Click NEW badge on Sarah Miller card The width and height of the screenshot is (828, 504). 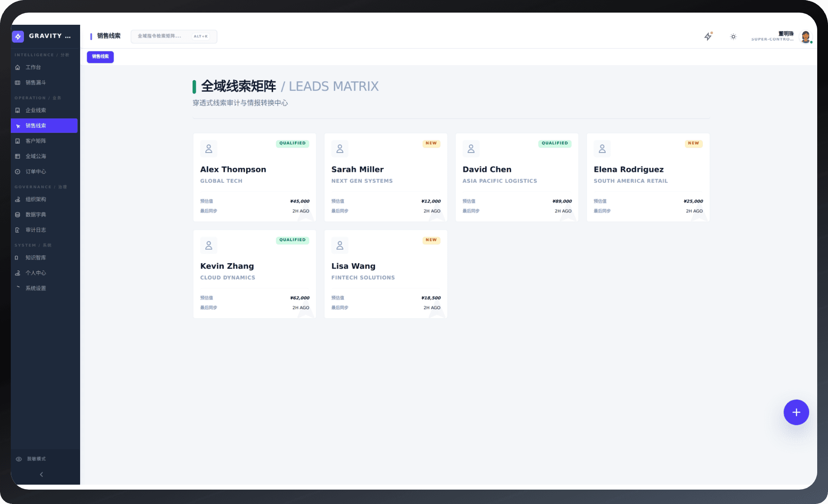point(431,144)
